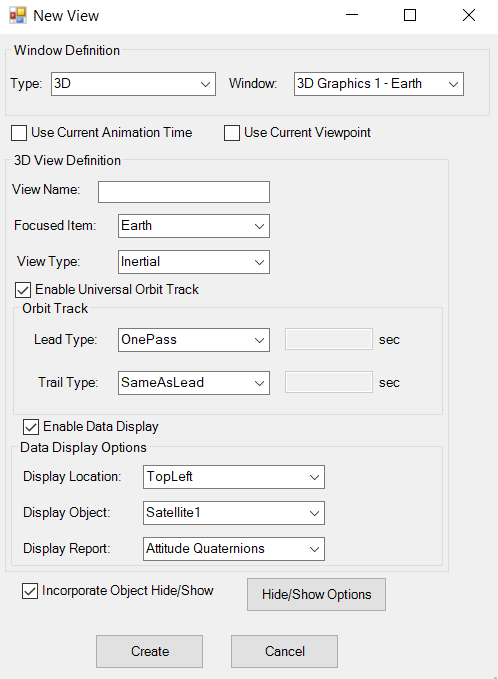Close the New View dialog
Screen dimensions: 498x679
pos(469,16)
